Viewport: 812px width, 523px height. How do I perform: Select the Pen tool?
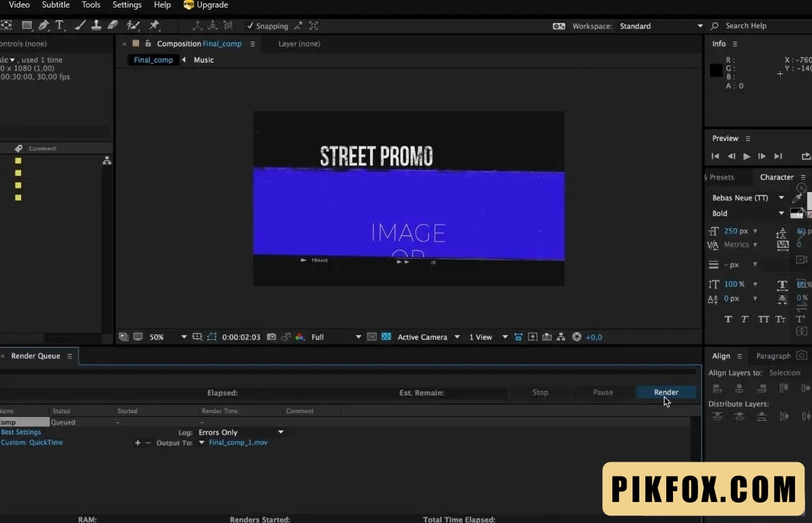(x=44, y=25)
